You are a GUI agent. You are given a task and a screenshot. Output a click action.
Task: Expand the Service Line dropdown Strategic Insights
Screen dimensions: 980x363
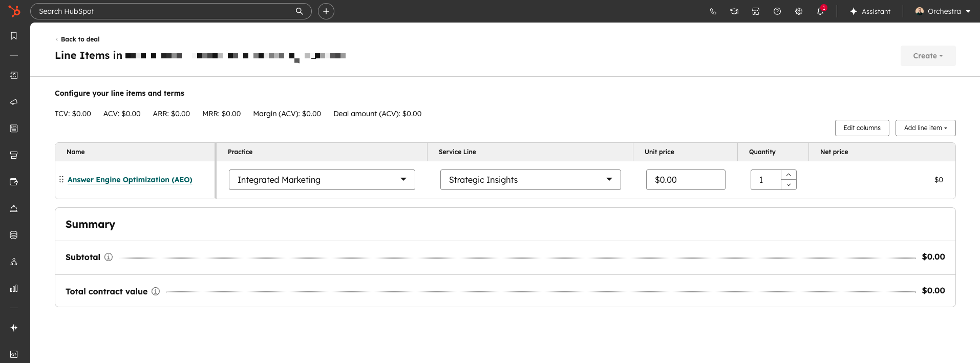(530, 180)
